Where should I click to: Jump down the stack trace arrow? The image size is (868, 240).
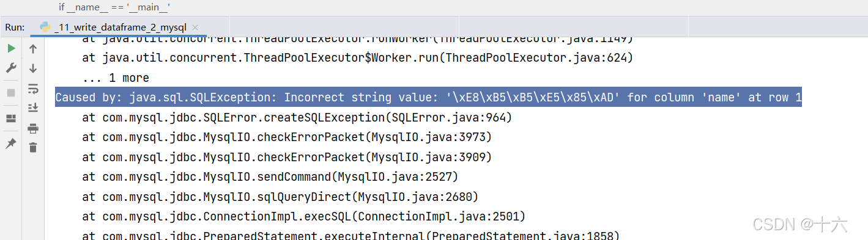pos(33,68)
